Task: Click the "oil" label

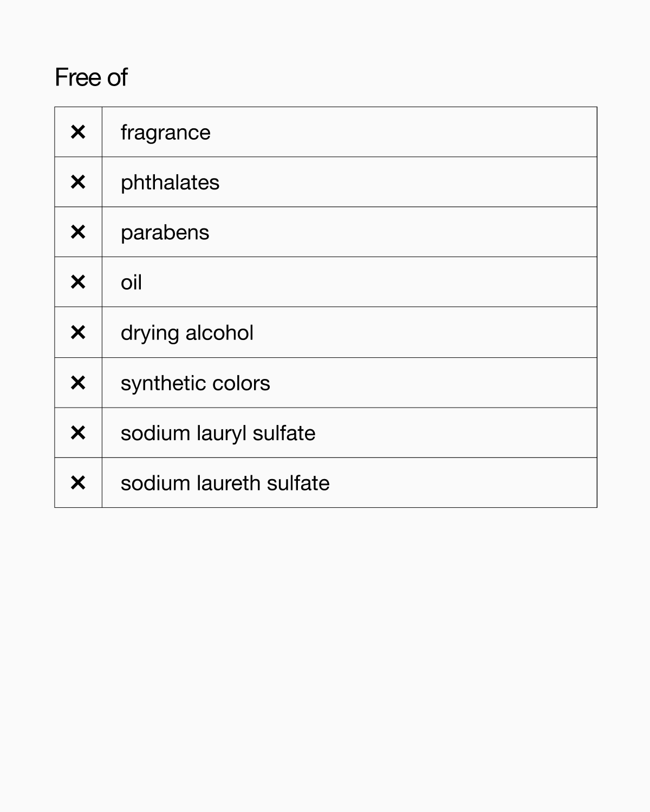Action: point(131,283)
